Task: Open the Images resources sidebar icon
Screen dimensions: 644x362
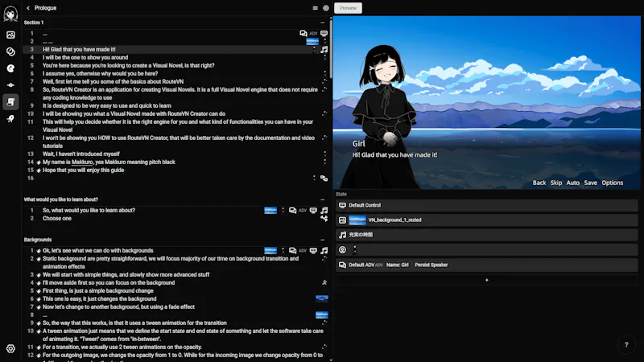Action: 10,35
